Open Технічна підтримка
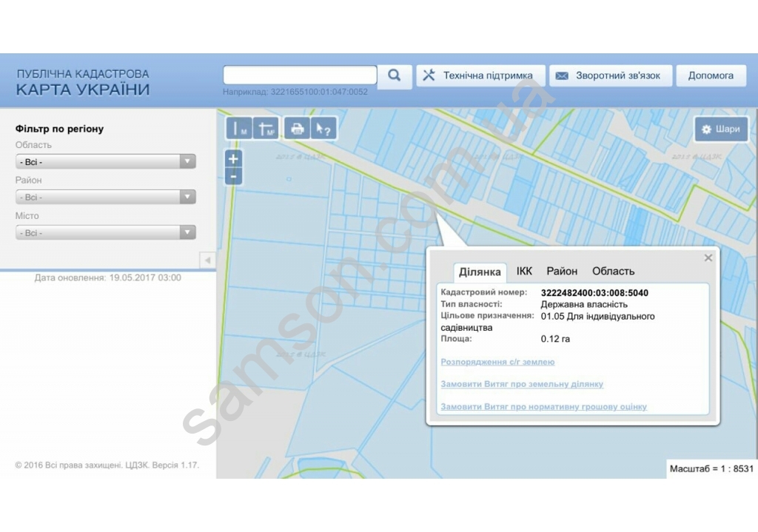 point(480,75)
